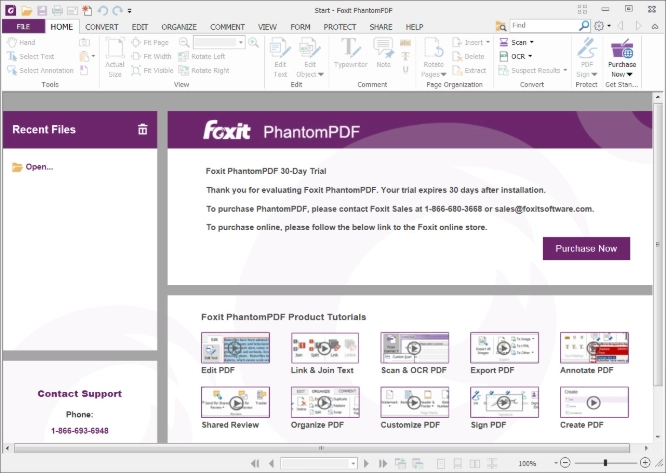666x473 pixels.
Task: Open the page number dropdown in status bar
Action: pos(353,463)
